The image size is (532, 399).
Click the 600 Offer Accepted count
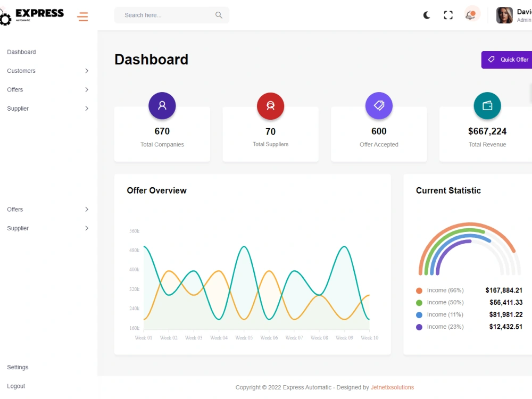379,131
